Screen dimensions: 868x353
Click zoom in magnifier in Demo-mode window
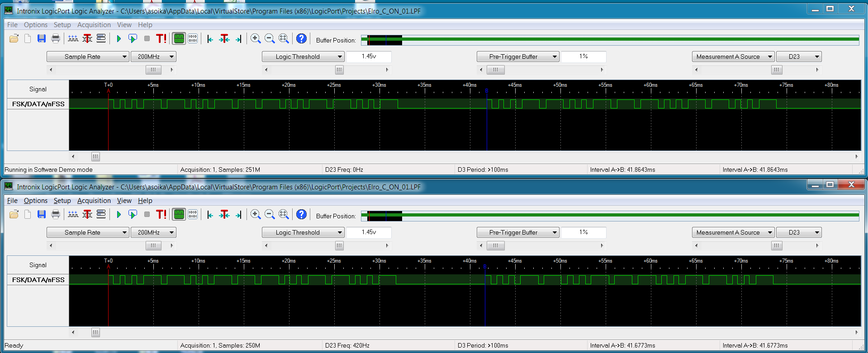click(x=256, y=38)
